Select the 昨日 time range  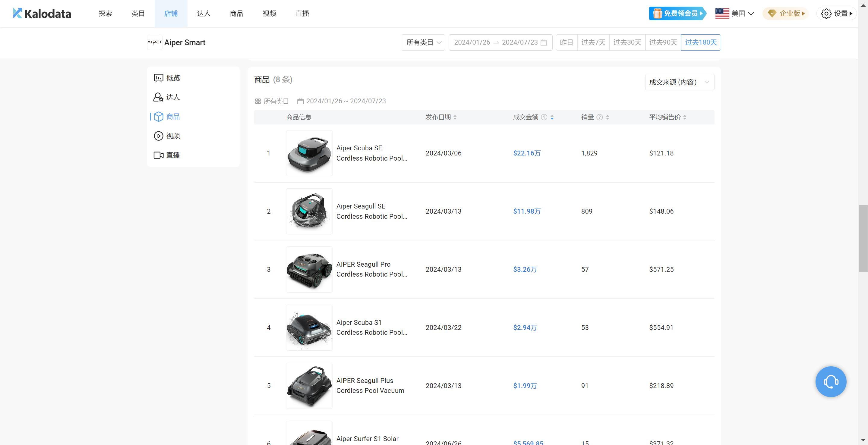click(x=567, y=42)
